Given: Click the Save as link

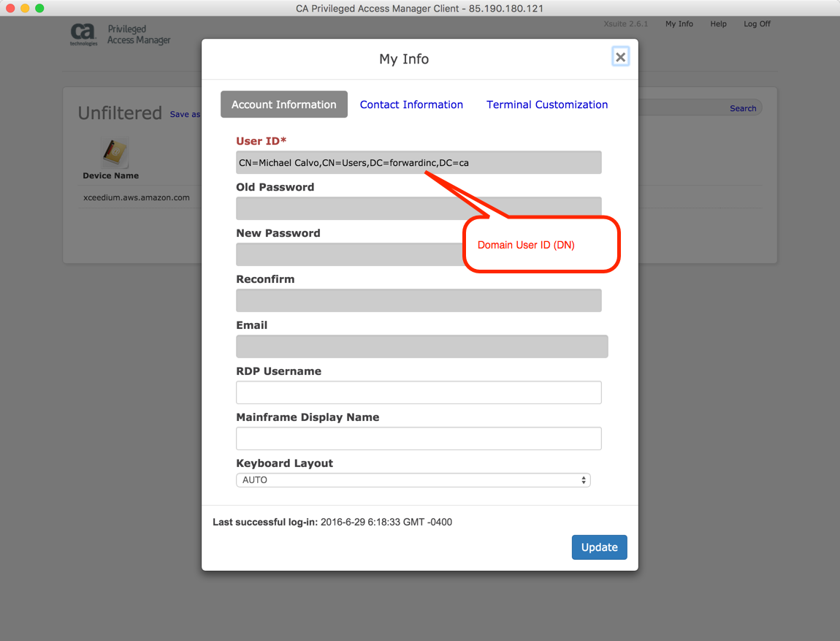Looking at the screenshot, I should coord(185,115).
